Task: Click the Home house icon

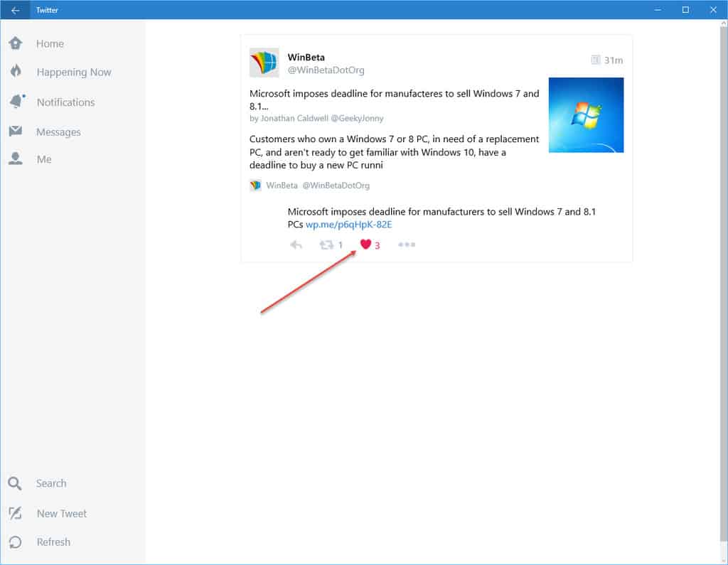Action: pyautogui.click(x=16, y=43)
